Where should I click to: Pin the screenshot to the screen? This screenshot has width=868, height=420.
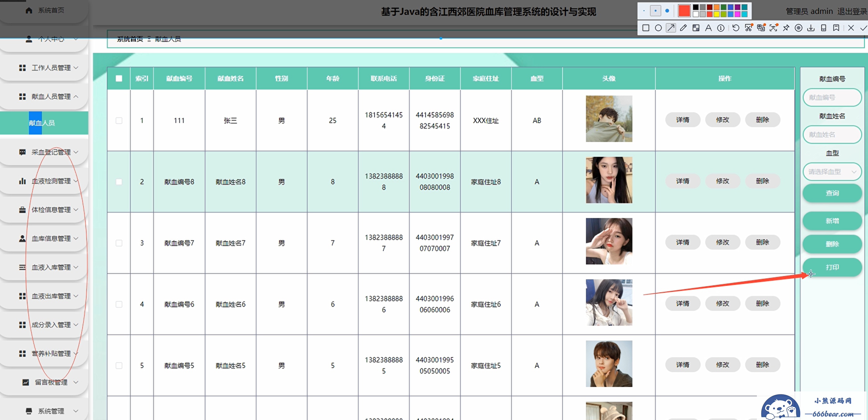pos(786,28)
